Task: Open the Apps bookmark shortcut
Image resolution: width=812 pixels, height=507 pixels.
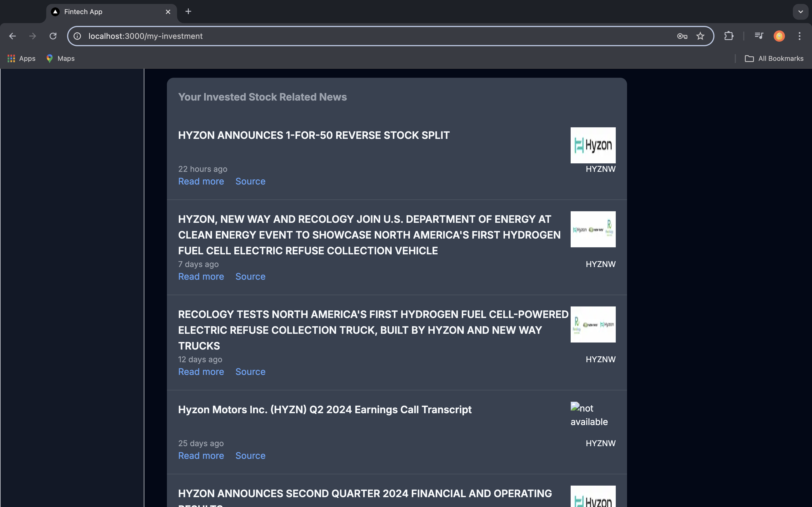Action: tap(21, 59)
